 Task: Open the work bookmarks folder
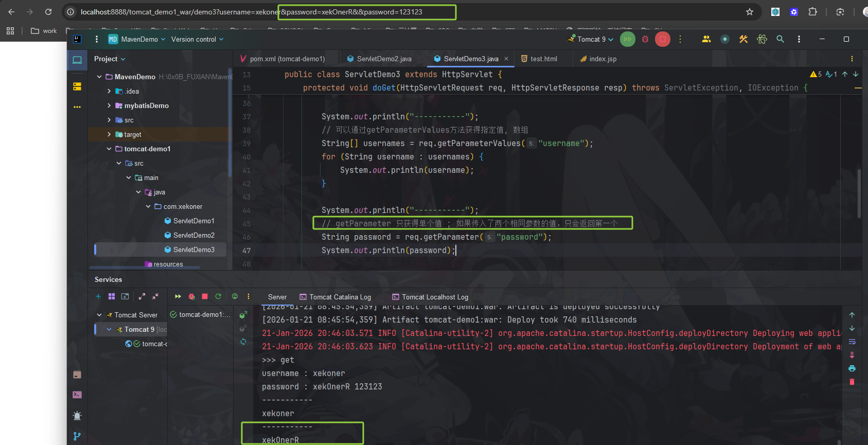(44, 31)
